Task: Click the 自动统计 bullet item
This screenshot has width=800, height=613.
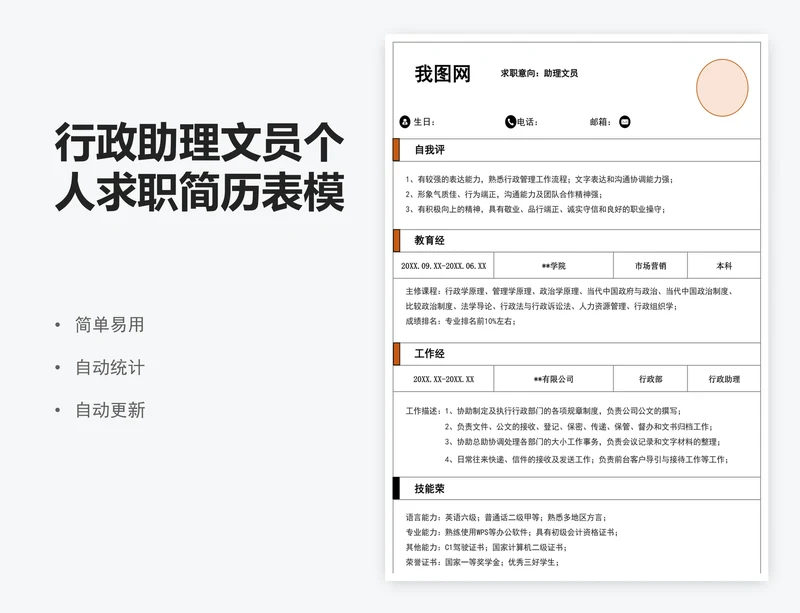Action: [110, 367]
